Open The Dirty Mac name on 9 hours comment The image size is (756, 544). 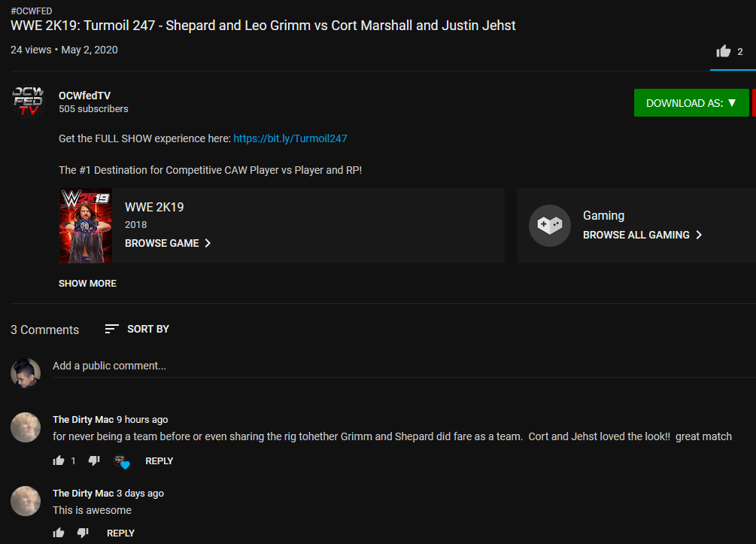[83, 420]
